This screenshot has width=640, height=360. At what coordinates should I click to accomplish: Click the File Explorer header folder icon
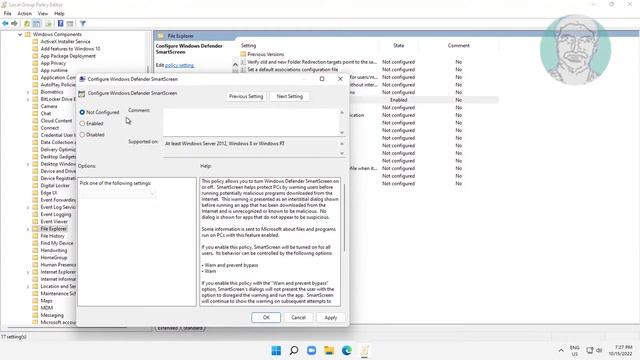[161, 36]
